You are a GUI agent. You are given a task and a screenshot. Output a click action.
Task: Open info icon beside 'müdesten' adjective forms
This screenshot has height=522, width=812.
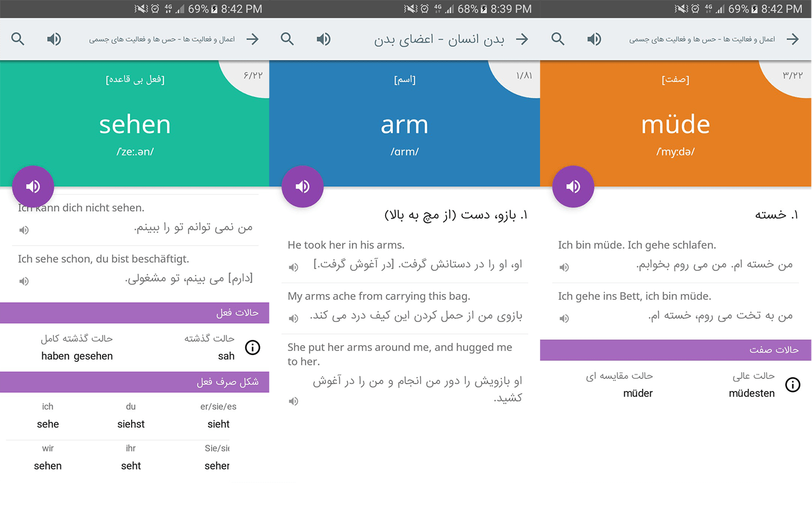point(793,385)
